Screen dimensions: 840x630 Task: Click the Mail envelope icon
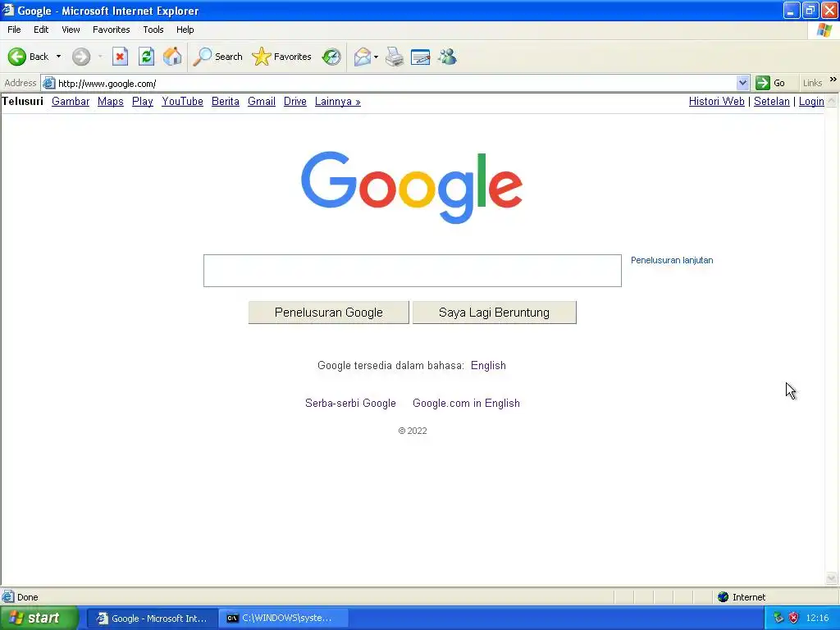pos(363,57)
